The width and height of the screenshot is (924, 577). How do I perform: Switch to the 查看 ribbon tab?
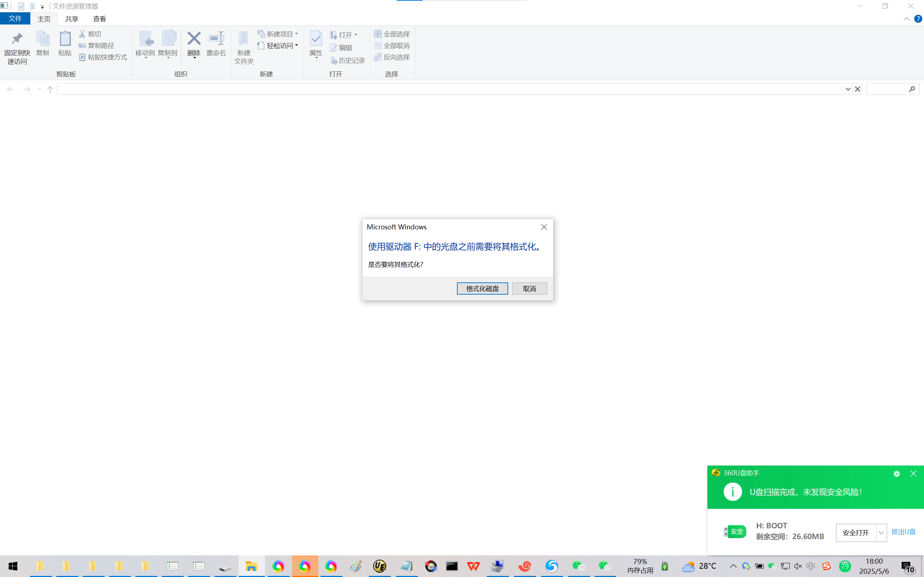[99, 19]
